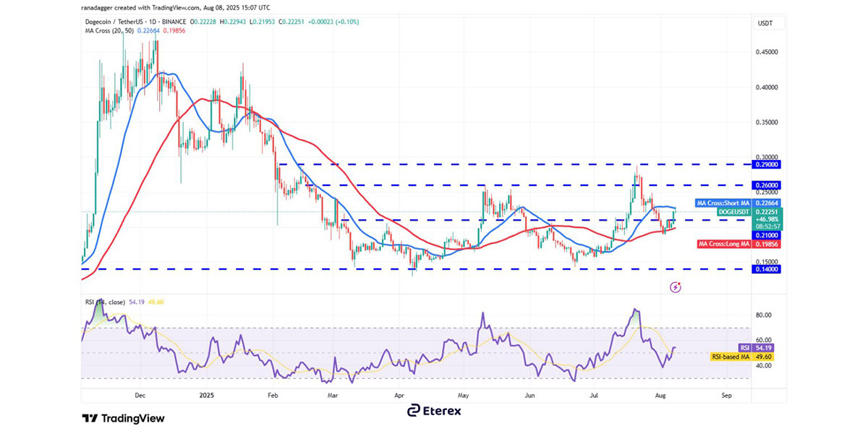
Task: Click 2025 on the time axis
Action: pyautogui.click(x=207, y=396)
